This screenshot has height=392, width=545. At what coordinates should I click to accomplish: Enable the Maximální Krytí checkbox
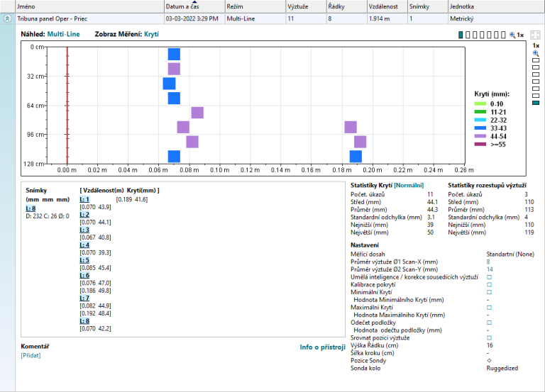489,308
